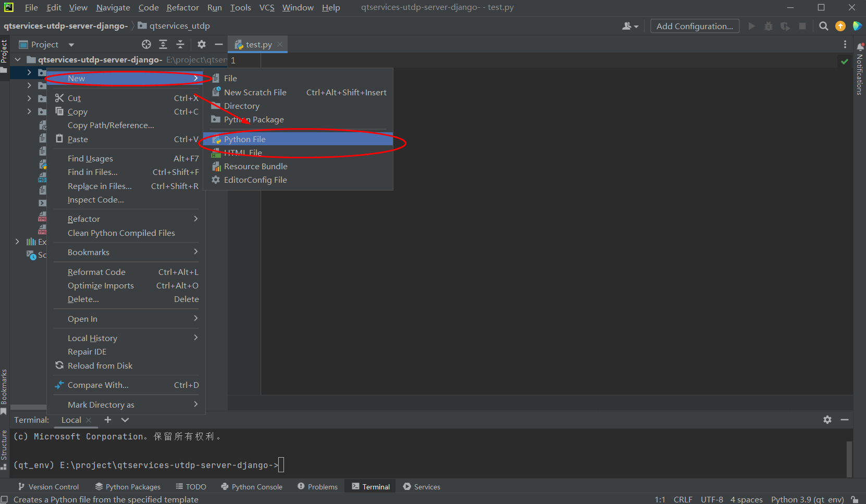Open Notifications side panel
Screen dimensions: 866x504
coord(860,69)
